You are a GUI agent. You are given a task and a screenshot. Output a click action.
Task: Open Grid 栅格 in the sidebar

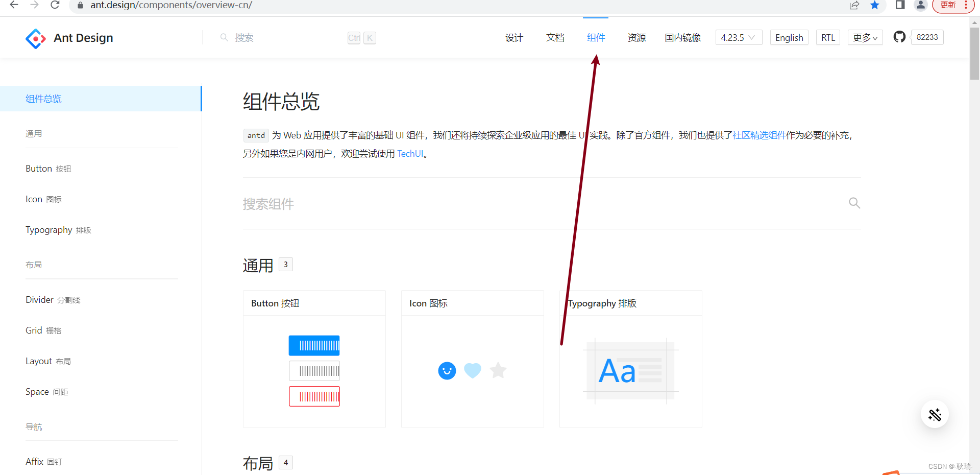pos(43,330)
